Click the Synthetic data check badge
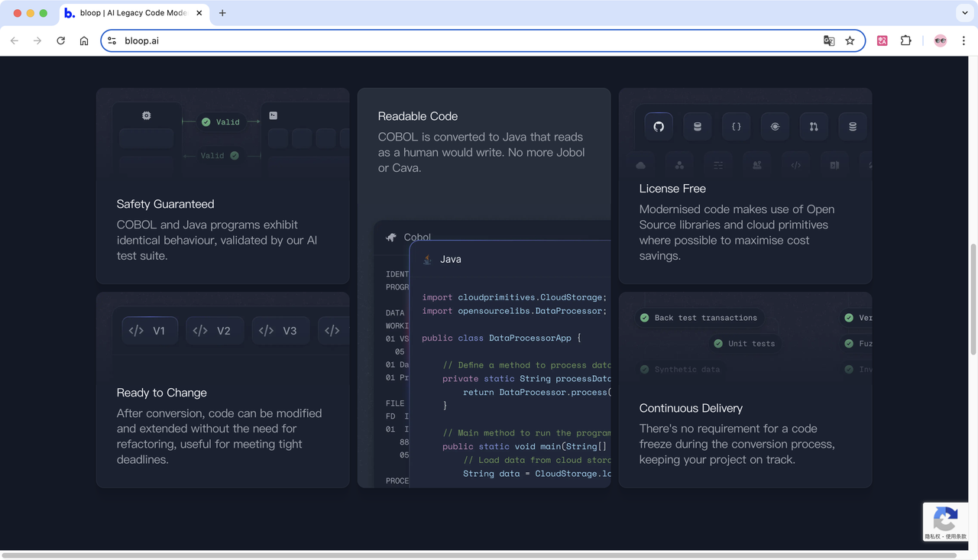 coord(680,369)
